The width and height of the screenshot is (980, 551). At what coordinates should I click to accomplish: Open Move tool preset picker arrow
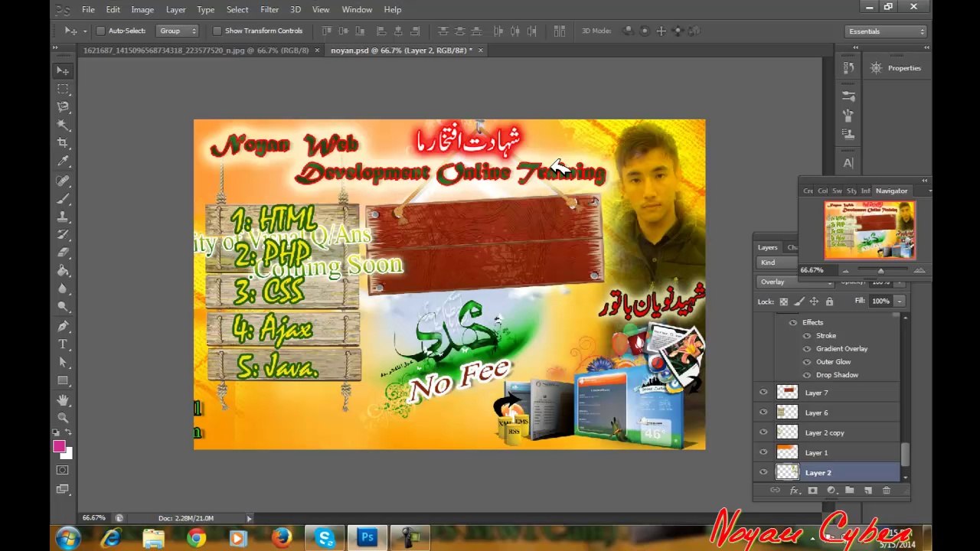pyautogui.click(x=84, y=31)
